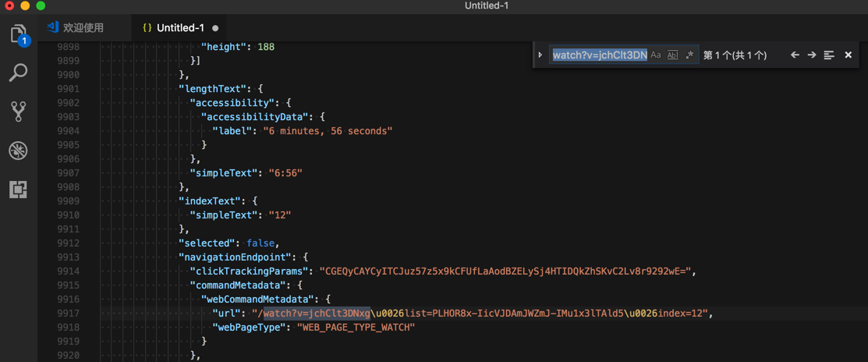Open the Extensions view

(x=19, y=190)
